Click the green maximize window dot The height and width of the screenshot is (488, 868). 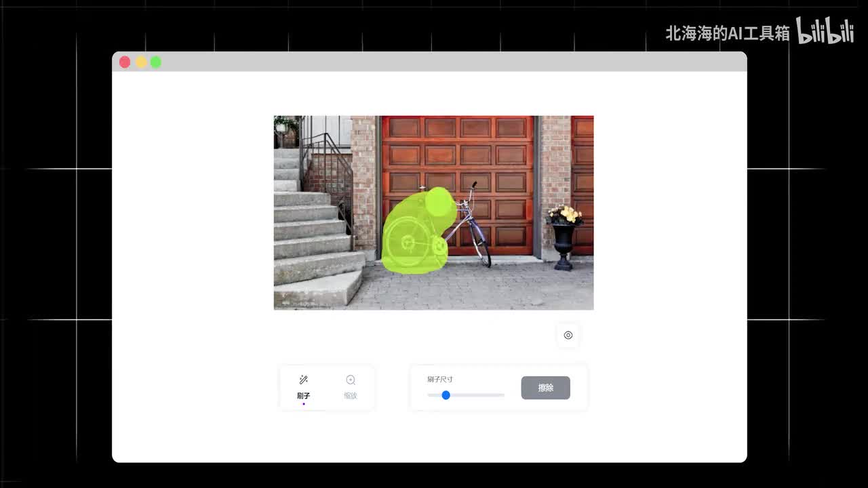click(156, 62)
